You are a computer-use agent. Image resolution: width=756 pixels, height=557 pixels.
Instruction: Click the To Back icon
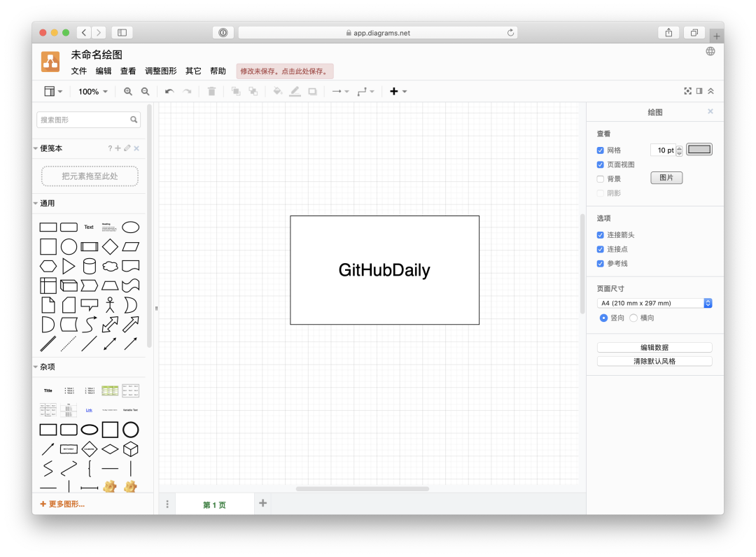[x=253, y=92]
